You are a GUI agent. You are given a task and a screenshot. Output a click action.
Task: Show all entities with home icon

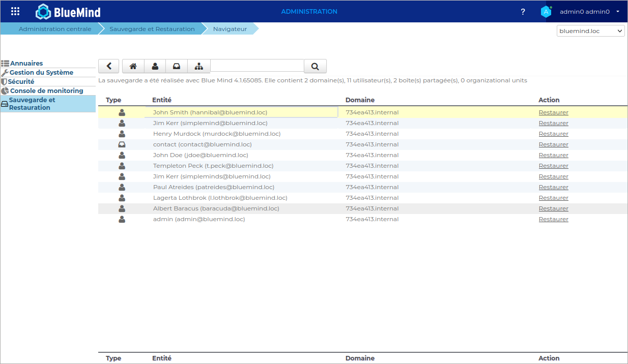pyautogui.click(x=133, y=66)
